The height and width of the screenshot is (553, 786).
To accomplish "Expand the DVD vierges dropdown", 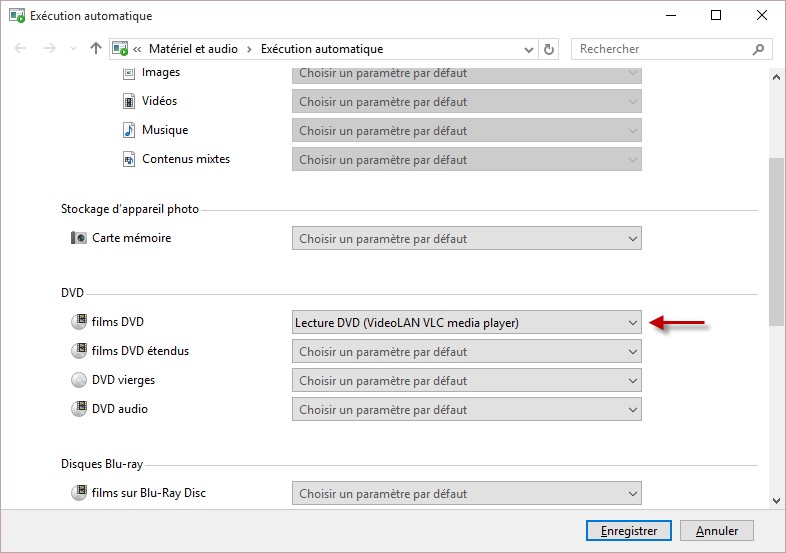I will coord(466,381).
